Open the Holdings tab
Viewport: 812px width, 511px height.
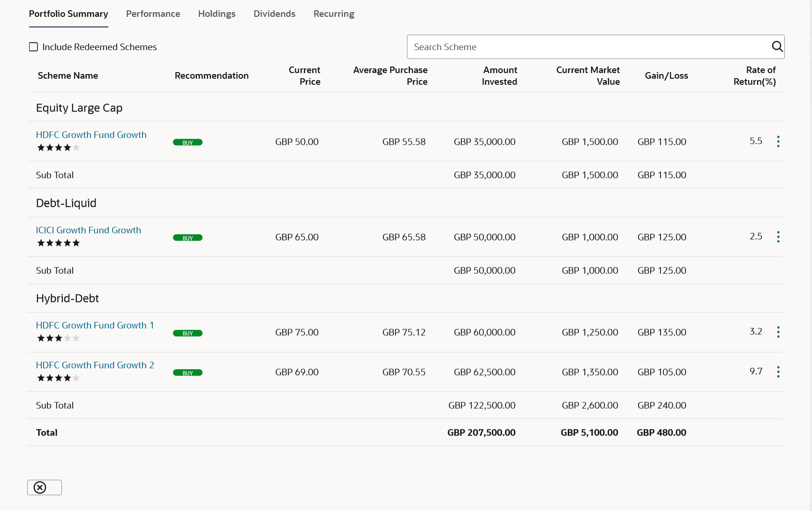click(x=217, y=14)
